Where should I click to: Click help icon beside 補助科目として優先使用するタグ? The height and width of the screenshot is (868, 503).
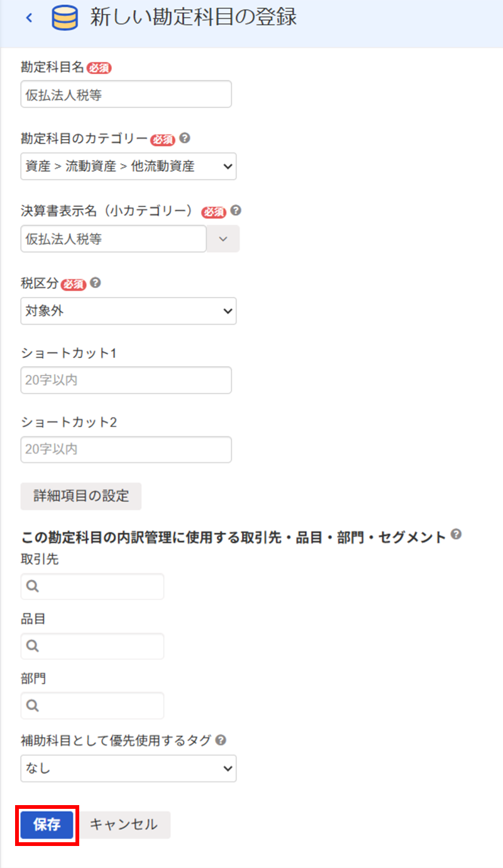coord(220,740)
